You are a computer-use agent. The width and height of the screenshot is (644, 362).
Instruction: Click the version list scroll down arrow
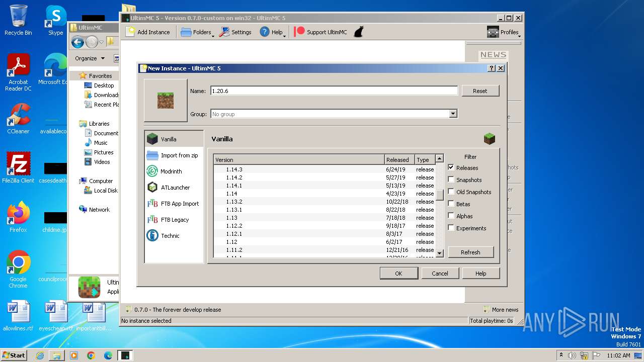click(x=439, y=253)
